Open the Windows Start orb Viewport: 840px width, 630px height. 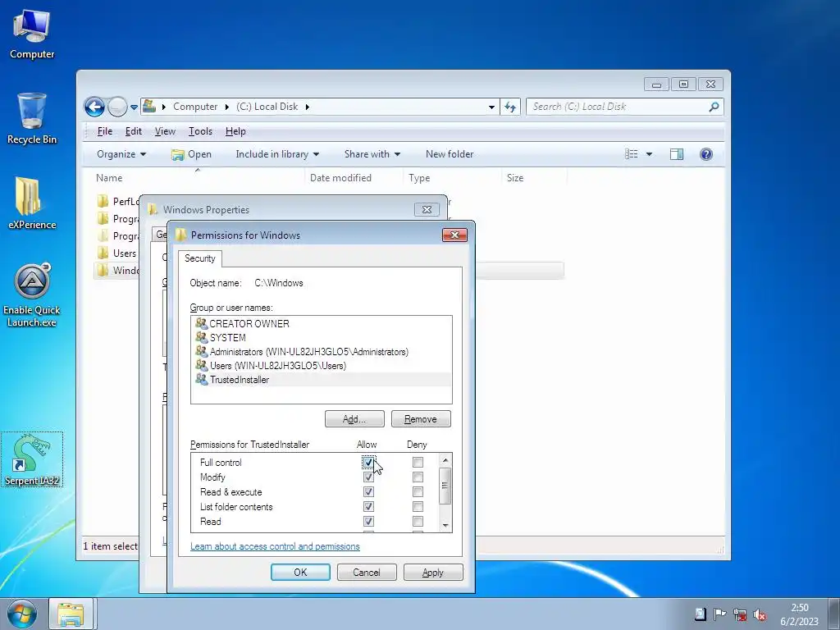click(22, 614)
